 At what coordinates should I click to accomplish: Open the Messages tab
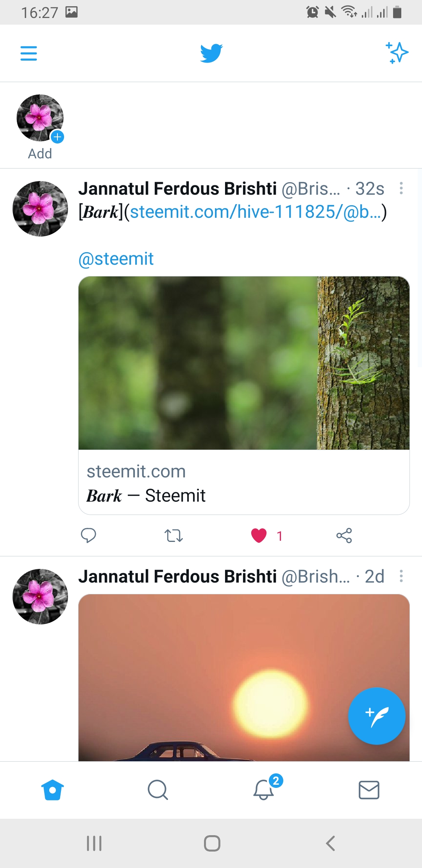[369, 790]
